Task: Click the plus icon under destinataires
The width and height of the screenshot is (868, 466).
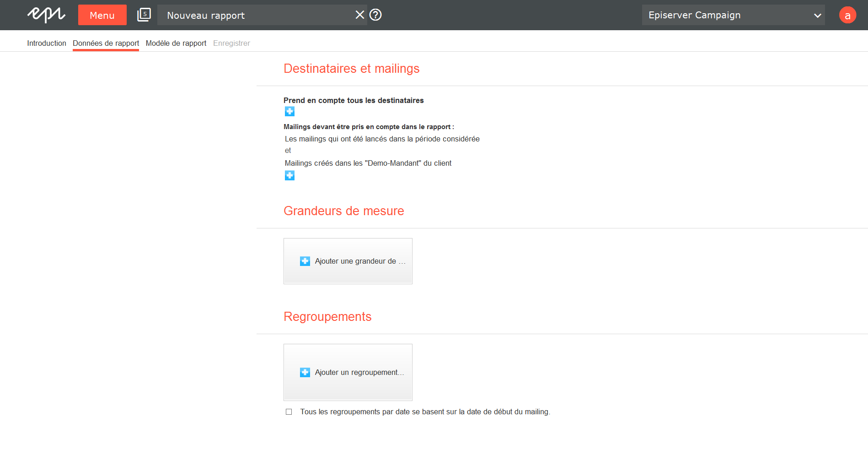Action: click(x=289, y=111)
